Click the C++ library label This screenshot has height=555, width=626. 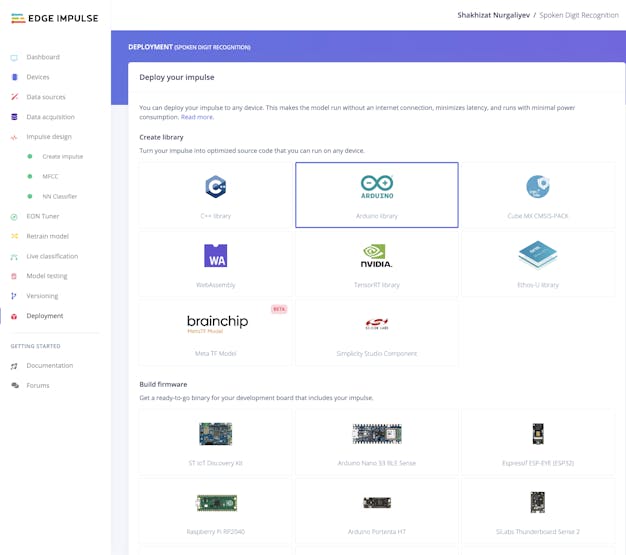216,216
